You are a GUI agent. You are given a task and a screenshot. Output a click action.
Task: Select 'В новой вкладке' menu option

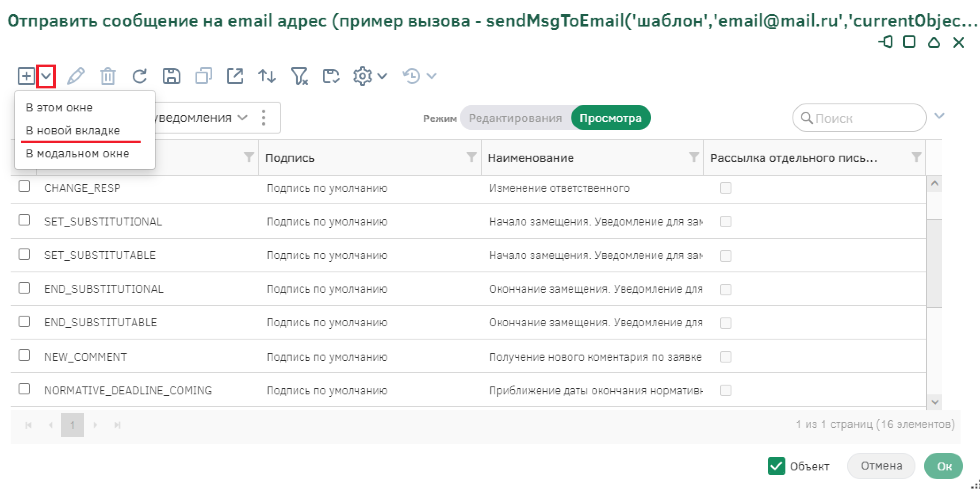tap(84, 130)
